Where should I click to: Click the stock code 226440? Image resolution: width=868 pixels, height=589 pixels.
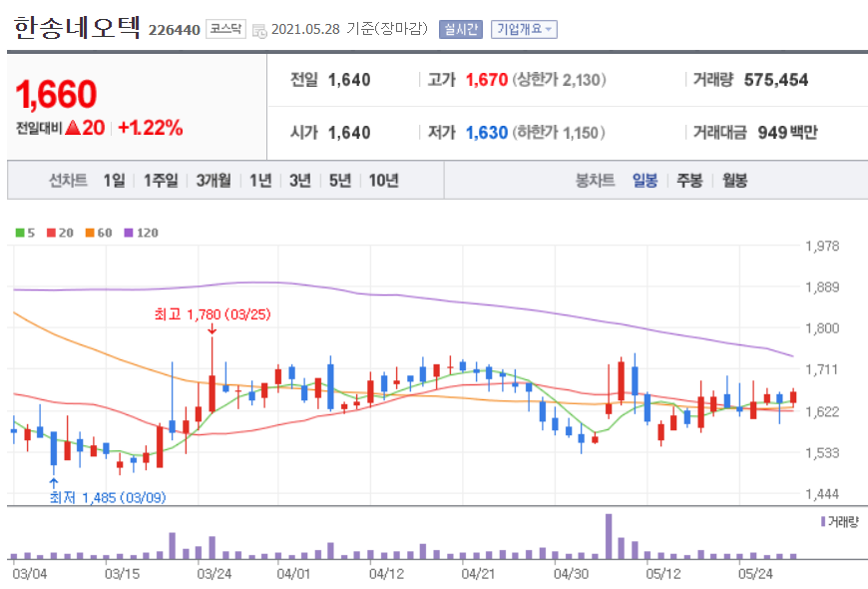point(174,30)
